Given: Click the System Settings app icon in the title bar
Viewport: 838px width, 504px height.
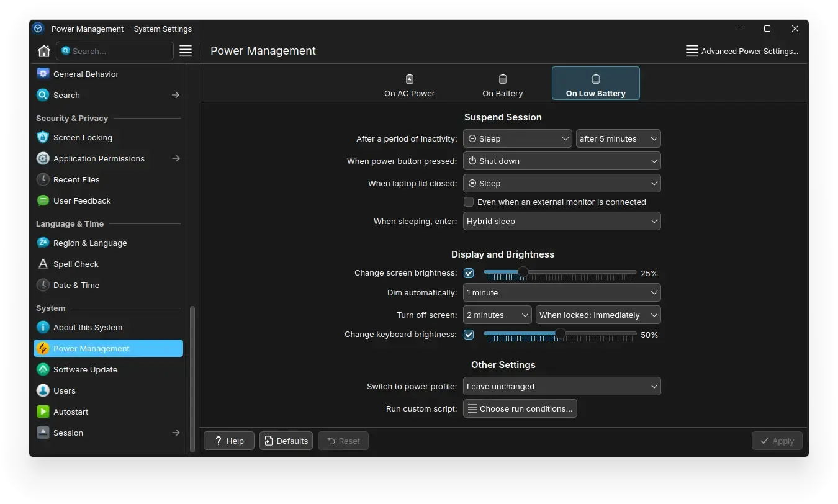Looking at the screenshot, I should pos(38,29).
